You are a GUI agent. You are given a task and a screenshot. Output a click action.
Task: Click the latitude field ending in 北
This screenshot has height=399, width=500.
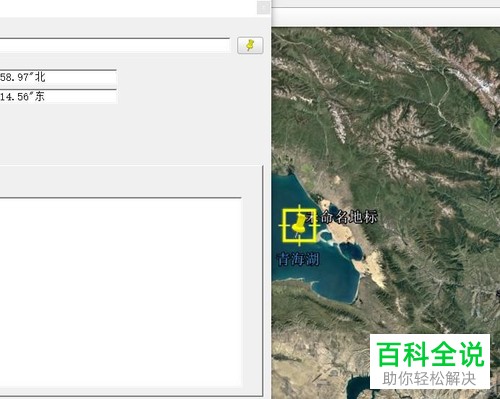58,77
